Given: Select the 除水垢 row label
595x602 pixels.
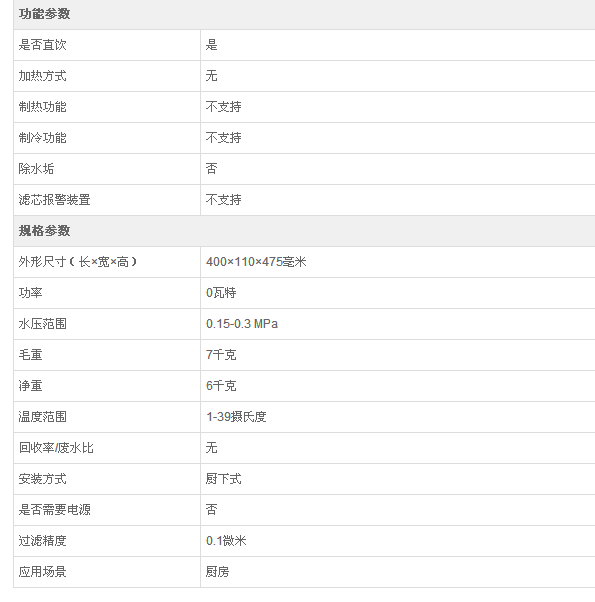Looking at the screenshot, I should click(x=36, y=169).
